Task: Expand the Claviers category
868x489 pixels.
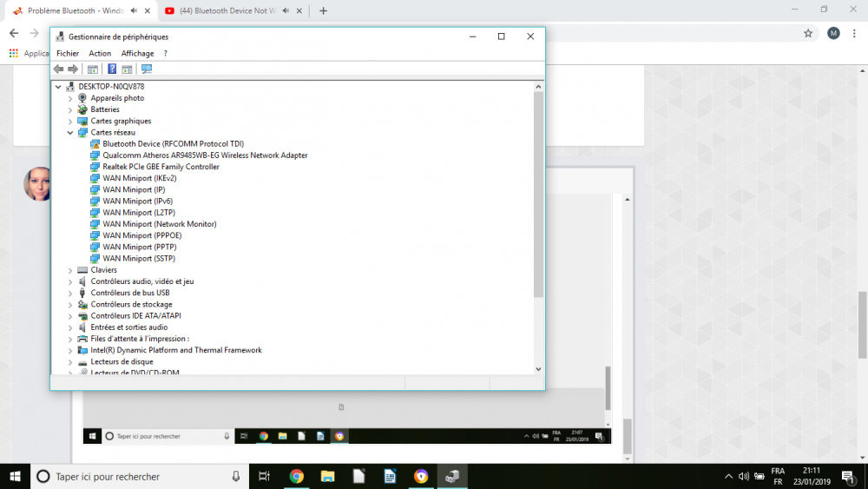Action: 70,270
